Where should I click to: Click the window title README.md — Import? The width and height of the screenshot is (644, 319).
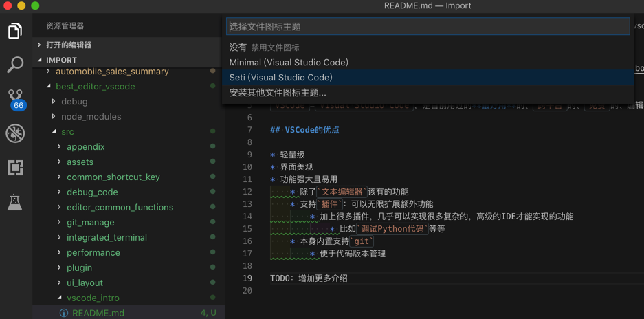point(428,5)
